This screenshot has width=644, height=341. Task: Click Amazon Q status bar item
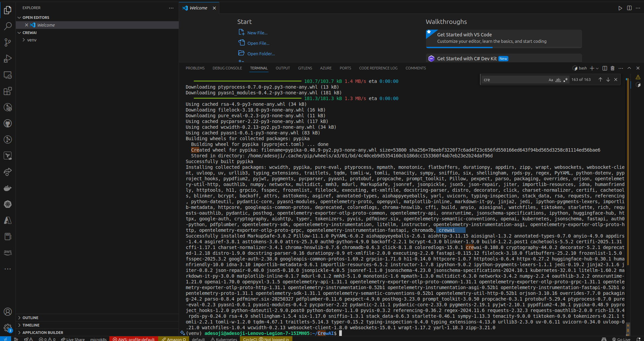(174, 339)
